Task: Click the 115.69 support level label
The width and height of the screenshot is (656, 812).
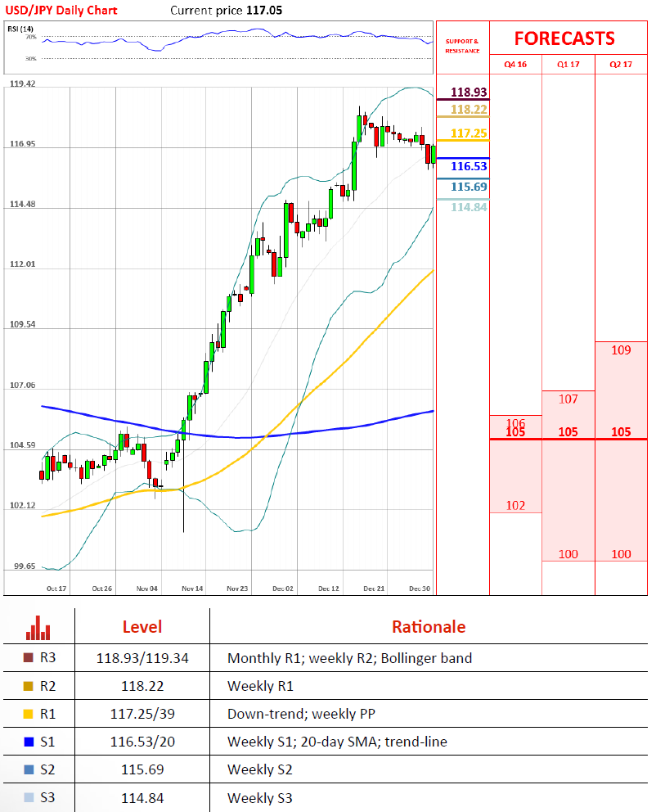Action: (469, 187)
